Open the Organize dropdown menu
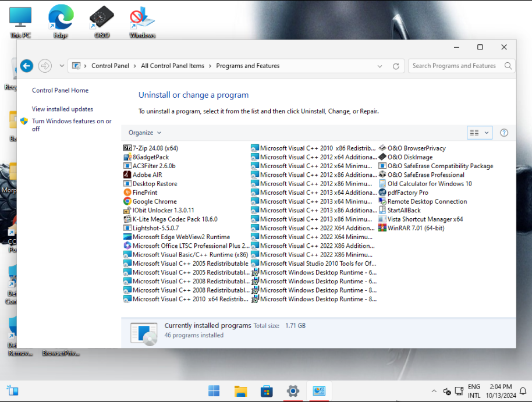Image resolution: width=532 pixels, height=402 pixels. click(x=145, y=133)
